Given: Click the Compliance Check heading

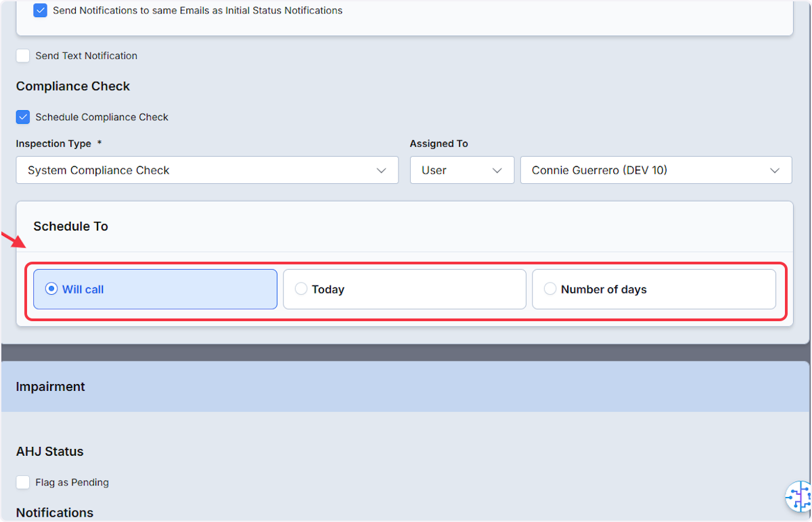Looking at the screenshot, I should pos(73,87).
